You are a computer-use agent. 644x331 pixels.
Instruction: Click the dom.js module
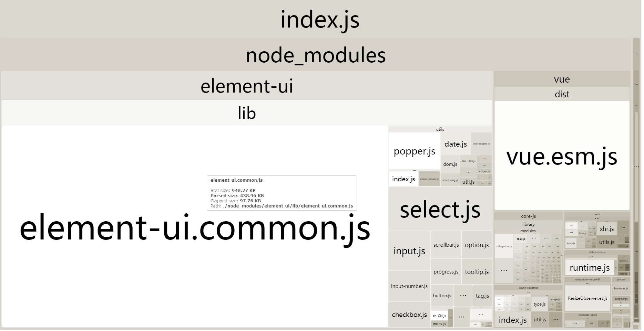tap(450, 164)
